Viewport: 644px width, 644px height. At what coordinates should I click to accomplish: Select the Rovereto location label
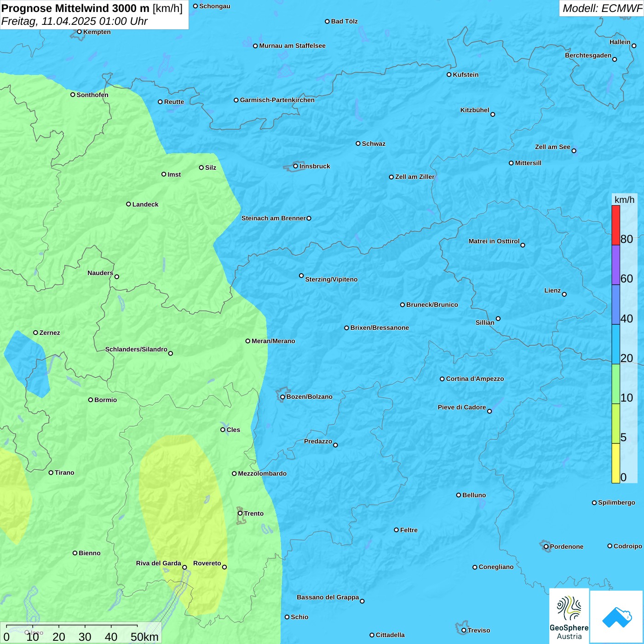[x=207, y=563]
